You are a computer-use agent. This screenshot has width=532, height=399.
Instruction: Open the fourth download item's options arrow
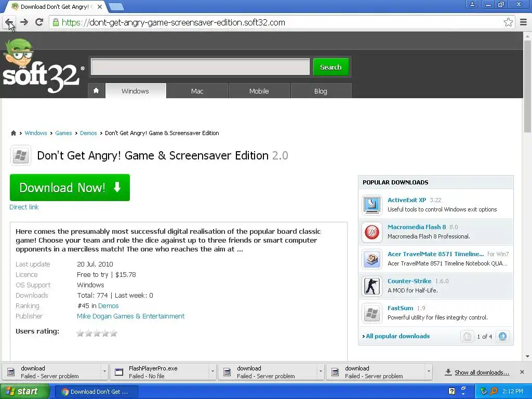pos(429,371)
